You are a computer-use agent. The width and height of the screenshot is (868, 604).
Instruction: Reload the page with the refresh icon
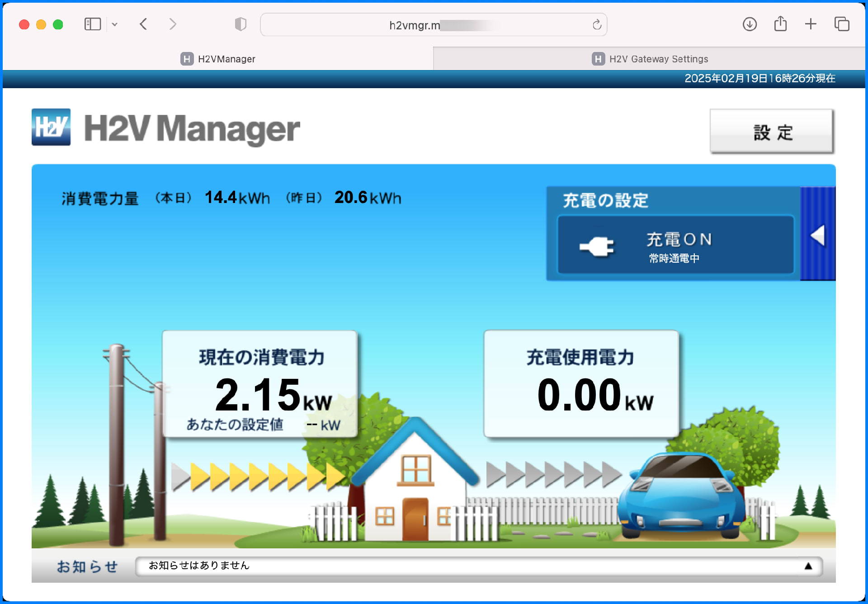(x=597, y=25)
